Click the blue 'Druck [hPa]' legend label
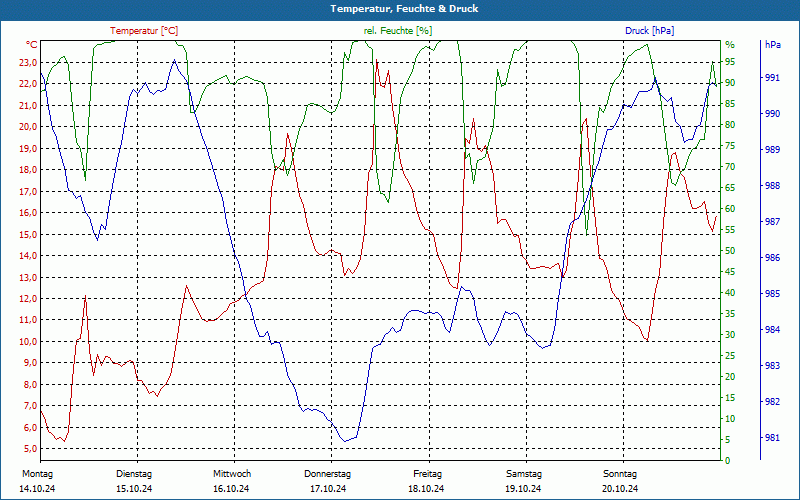Viewport: 800px width, 500px height. [x=649, y=31]
